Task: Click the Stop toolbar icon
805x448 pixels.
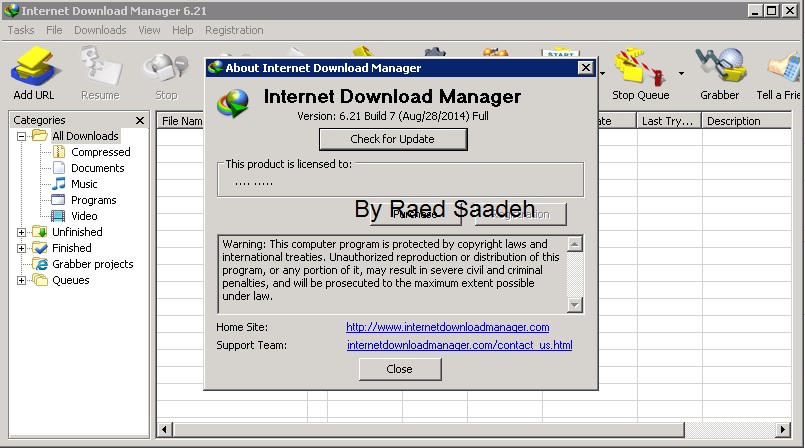Action: [x=166, y=70]
